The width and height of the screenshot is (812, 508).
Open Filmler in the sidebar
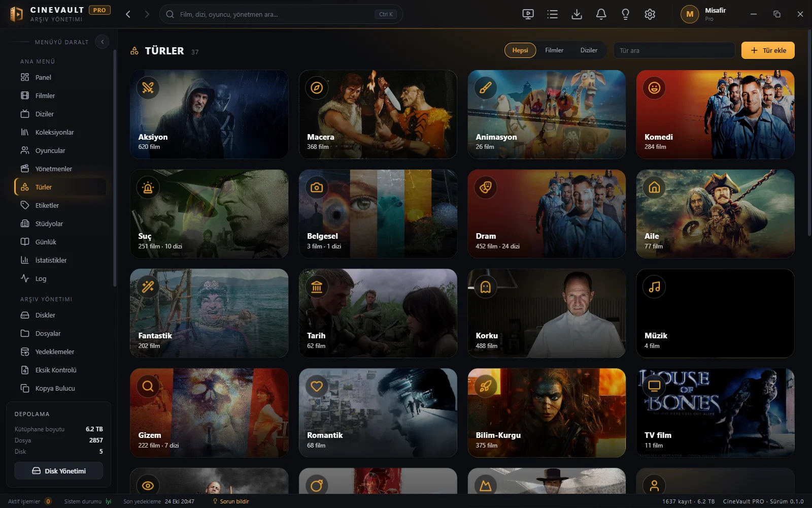60,96
